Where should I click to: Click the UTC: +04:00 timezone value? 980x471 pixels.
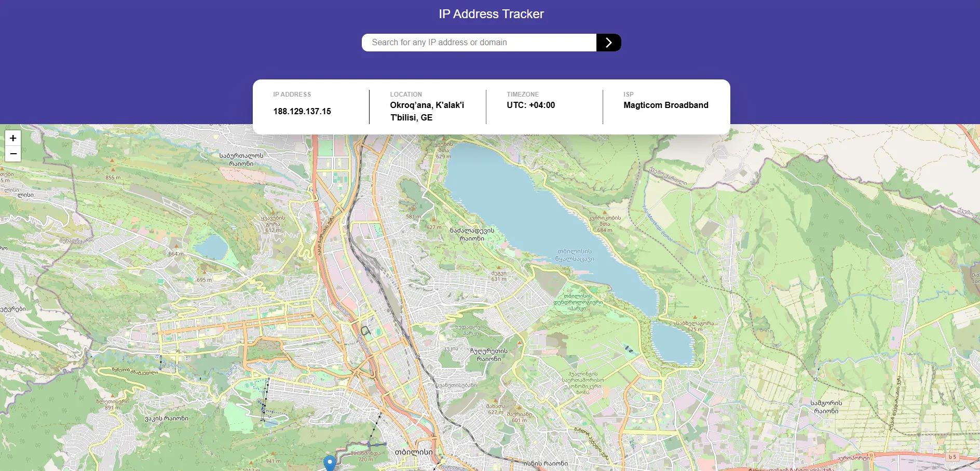[x=530, y=105]
